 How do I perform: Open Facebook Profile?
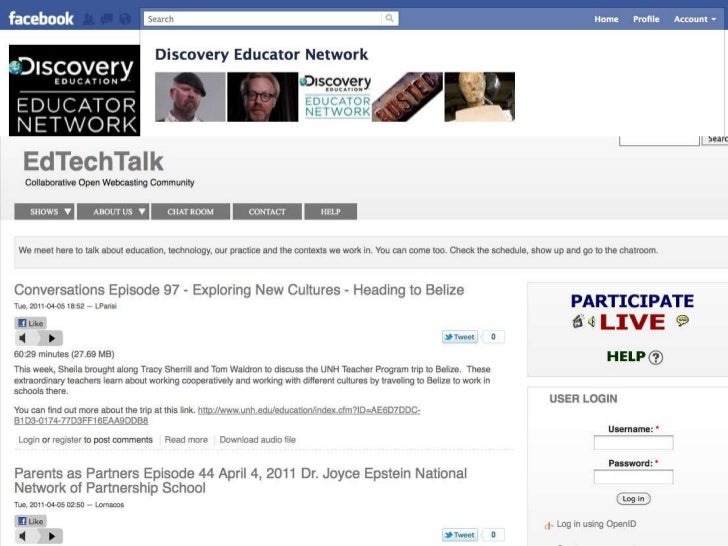[646, 19]
